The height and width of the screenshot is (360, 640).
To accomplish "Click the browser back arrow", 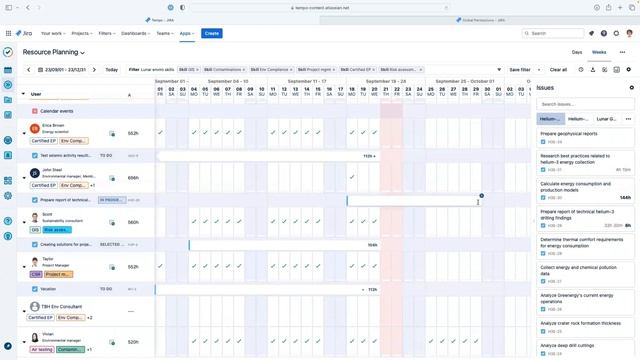I will point(28,8).
